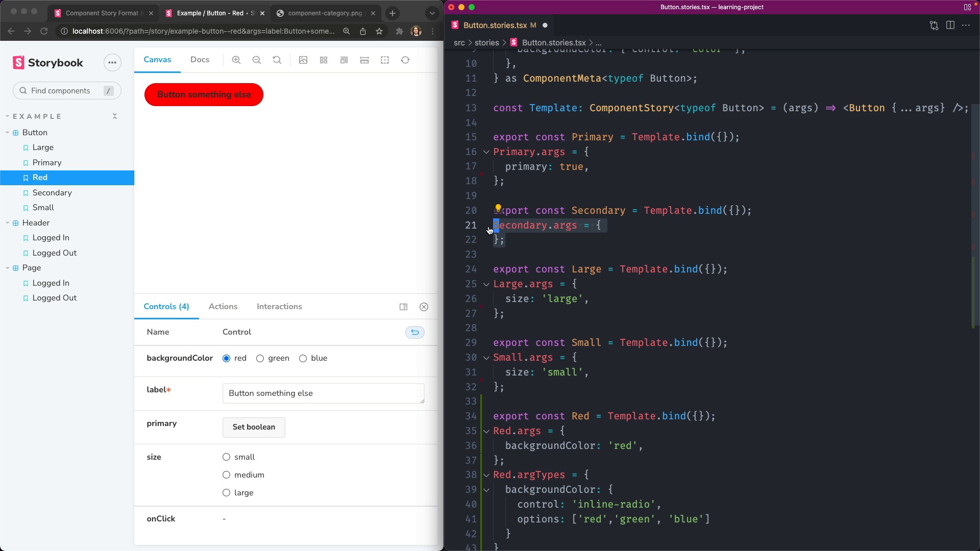This screenshot has height=551, width=980.
Task: Switch to the Docs tab
Action: pos(200,60)
